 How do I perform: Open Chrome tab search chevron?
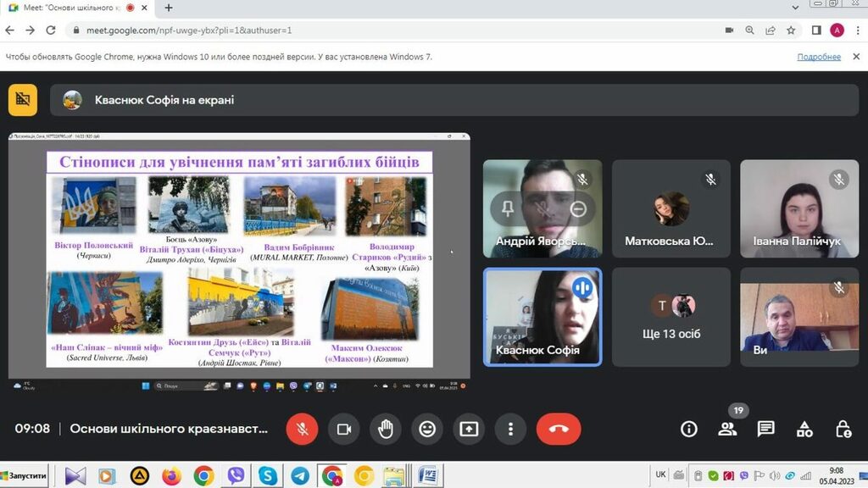click(793, 7)
